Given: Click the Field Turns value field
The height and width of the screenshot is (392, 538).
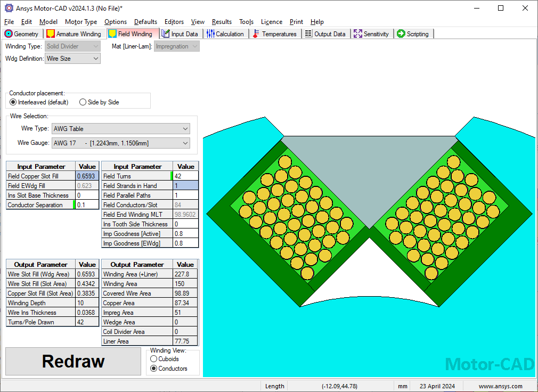Looking at the screenshot, I should click(185, 176).
